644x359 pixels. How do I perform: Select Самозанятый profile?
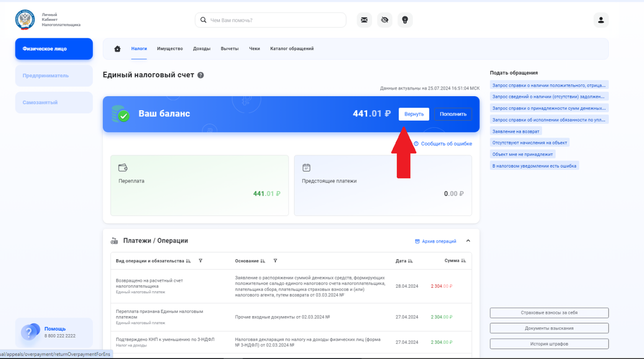point(54,102)
